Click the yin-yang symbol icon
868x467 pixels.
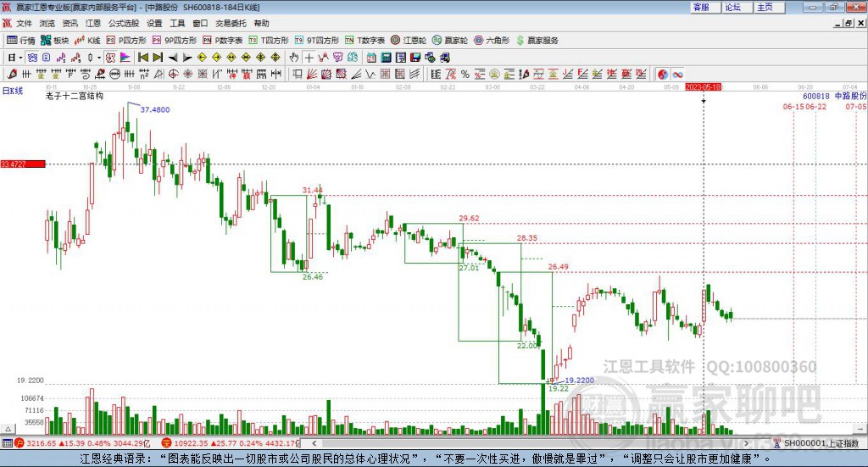663,74
